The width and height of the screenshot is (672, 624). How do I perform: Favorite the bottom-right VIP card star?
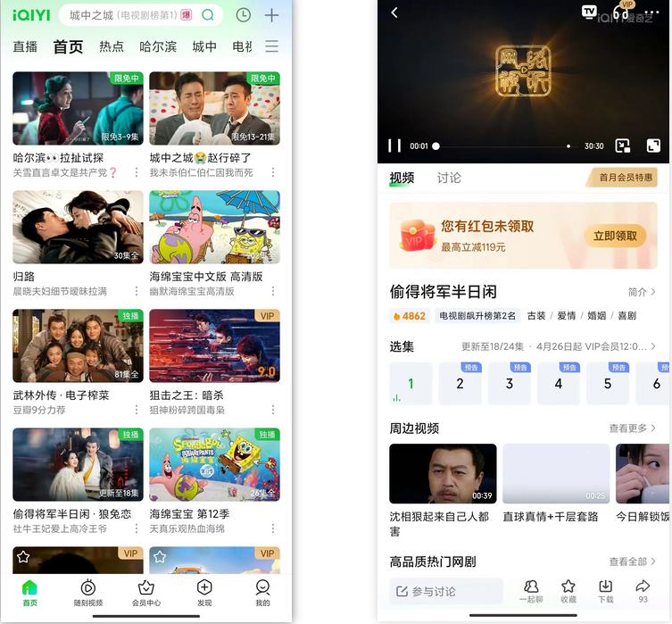(160, 557)
